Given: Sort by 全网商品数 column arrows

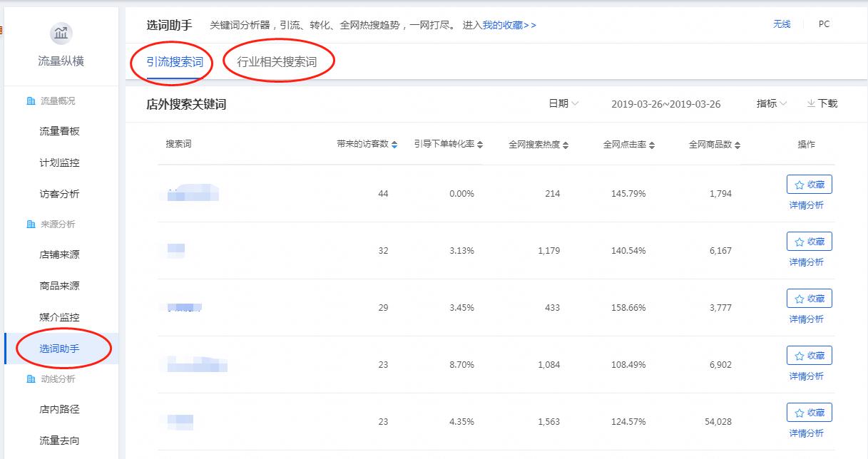Looking at the screenshot, I should click(x=737, y=145).
